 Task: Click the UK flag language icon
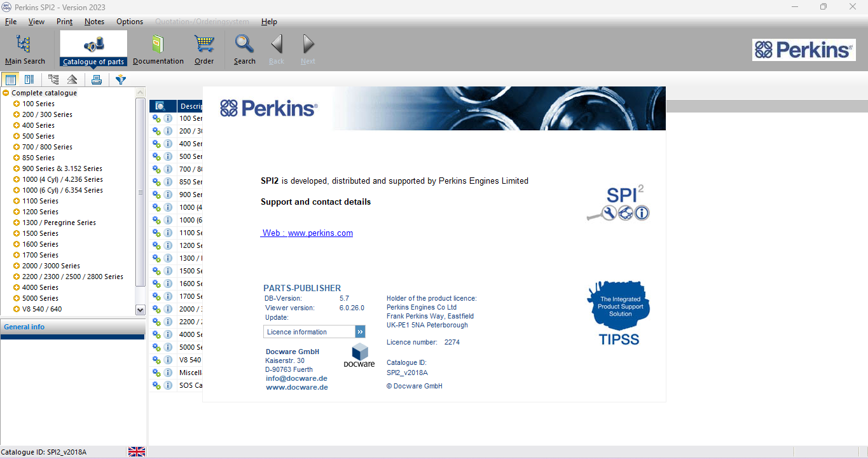tap(137, 452)
